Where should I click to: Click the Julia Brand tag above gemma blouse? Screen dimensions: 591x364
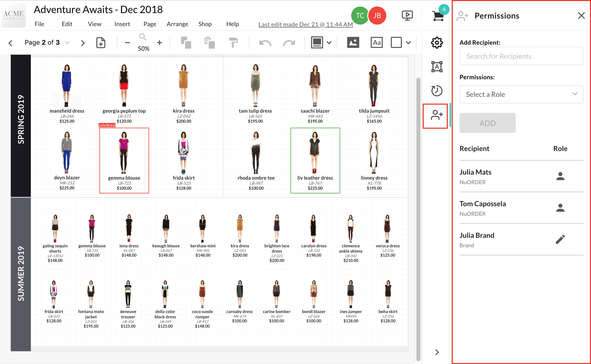click(107, 125)
